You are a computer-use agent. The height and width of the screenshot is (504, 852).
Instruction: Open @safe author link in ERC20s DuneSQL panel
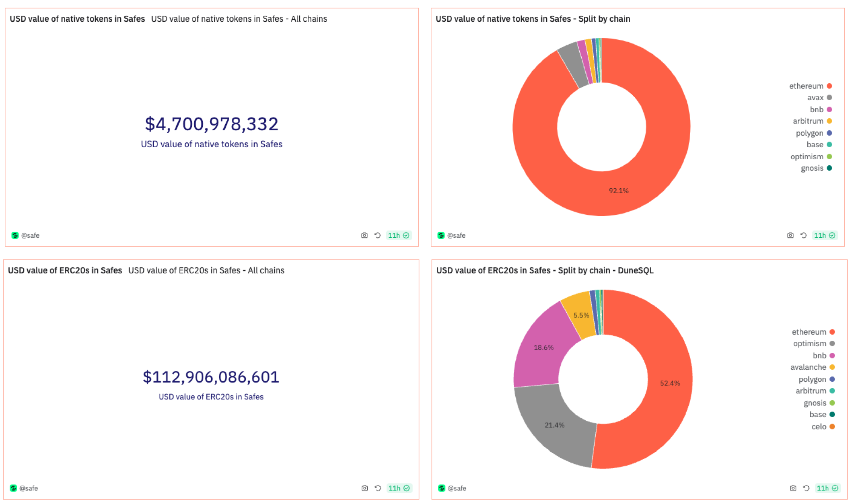click(457, 488)
